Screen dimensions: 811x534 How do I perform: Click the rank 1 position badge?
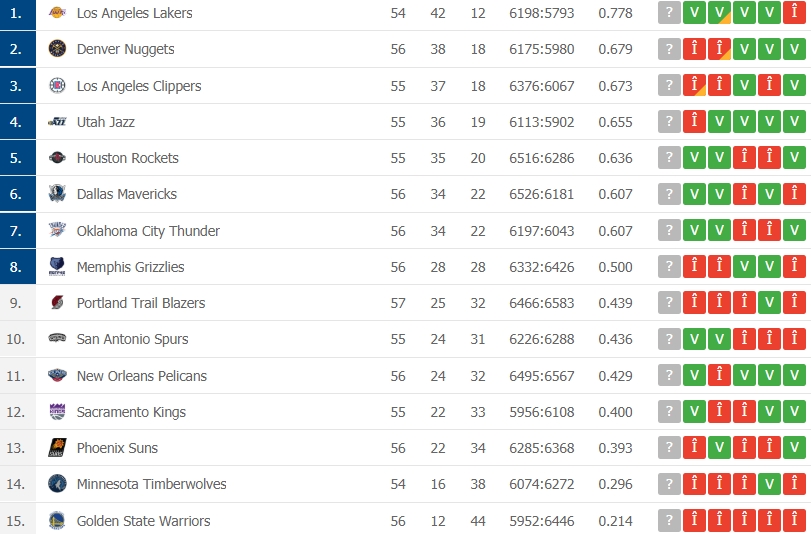tap(16, 13)
